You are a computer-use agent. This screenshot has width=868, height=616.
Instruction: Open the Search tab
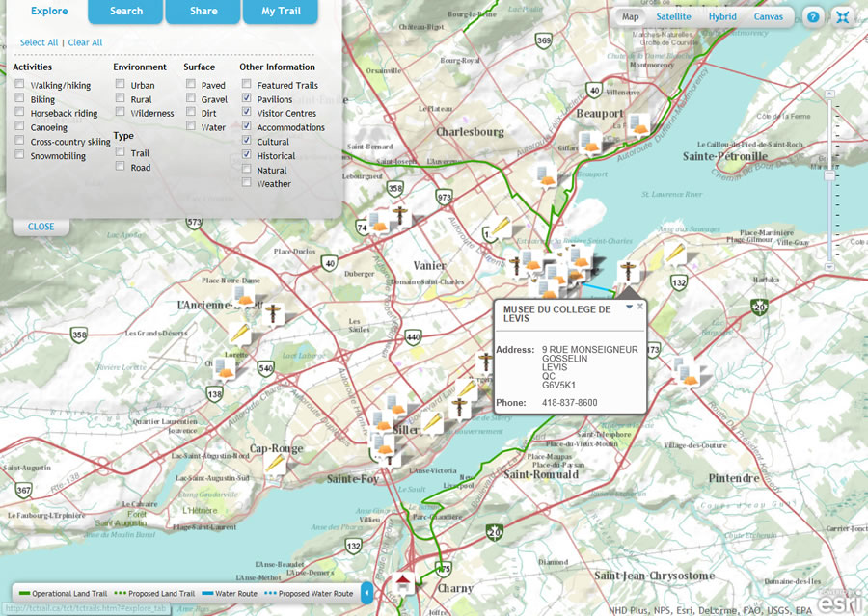[x=124, y=12]
